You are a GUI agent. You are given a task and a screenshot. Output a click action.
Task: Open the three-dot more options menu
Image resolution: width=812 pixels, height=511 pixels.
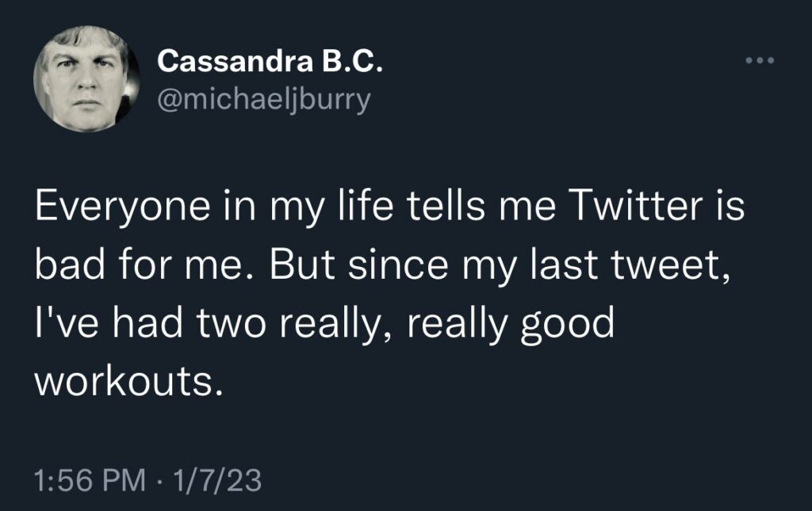(x=759, y=61)
